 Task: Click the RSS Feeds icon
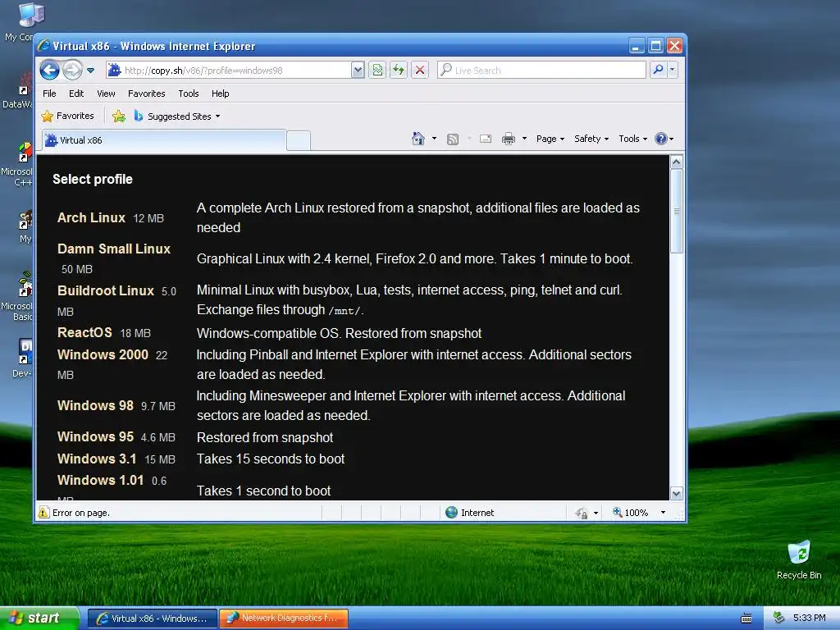(x=453, y=139)
